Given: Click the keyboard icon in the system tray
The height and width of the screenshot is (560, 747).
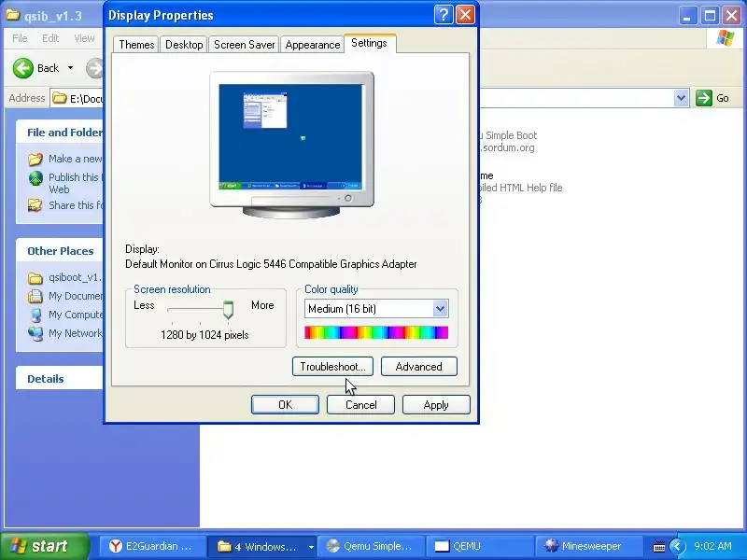Looking at the screenshot, I should [x=659, y=546].
